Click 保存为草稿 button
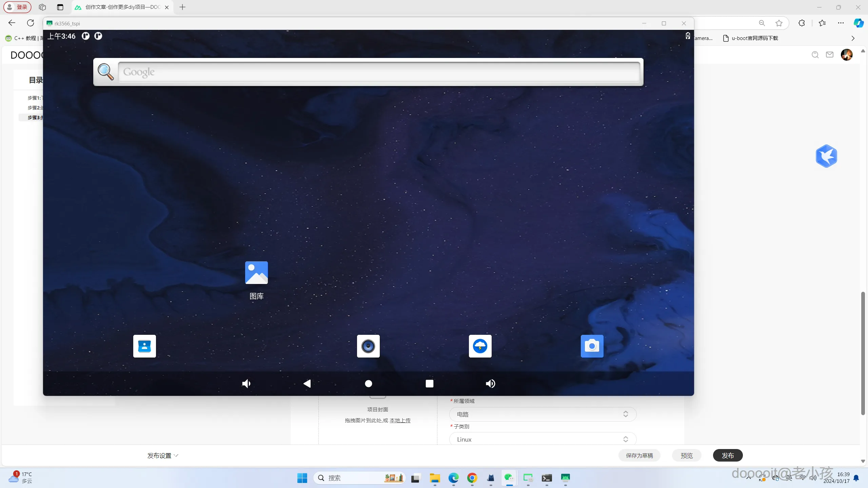Image resolution: width=868 pixels, height=488 pixels. [639, 455]
